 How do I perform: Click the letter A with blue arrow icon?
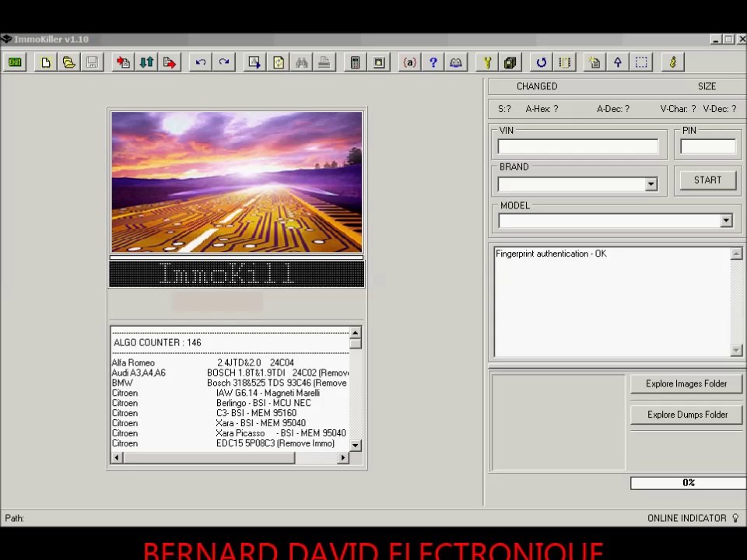tap(254, 62)
